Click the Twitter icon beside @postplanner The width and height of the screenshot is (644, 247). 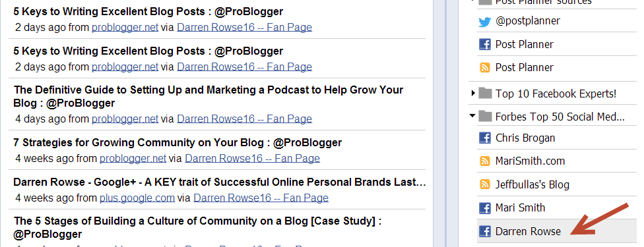[x=485, y=22]
